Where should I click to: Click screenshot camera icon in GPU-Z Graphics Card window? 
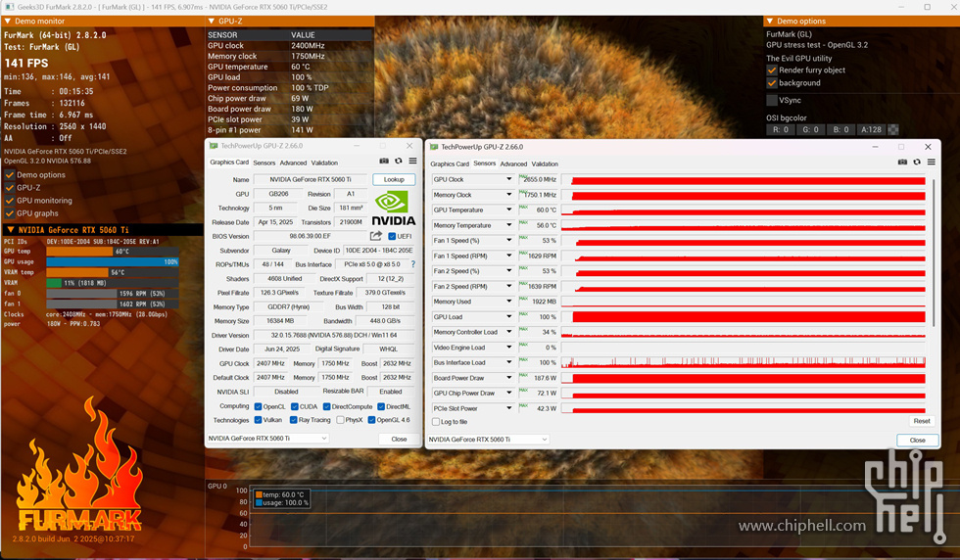click(x=384, y=161)
